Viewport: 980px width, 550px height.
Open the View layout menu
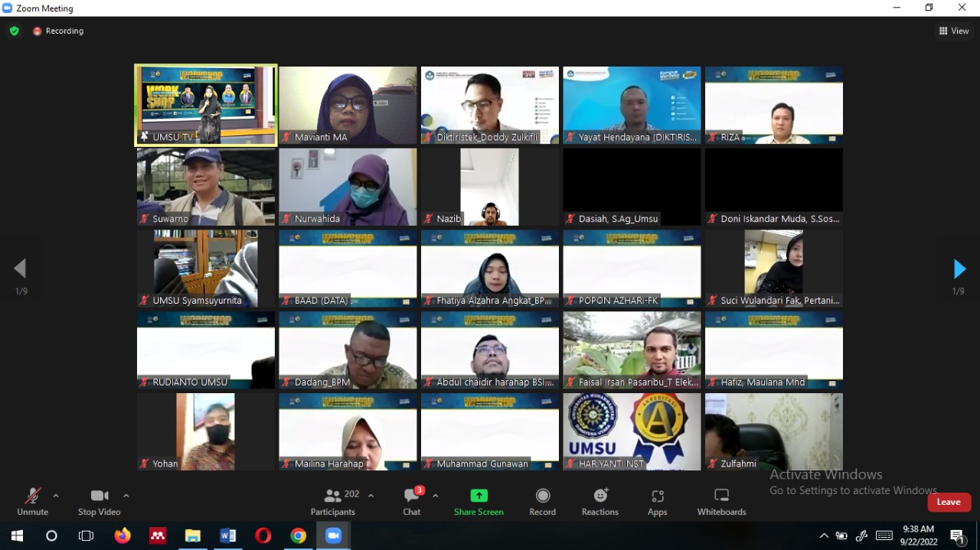point(954,31)
